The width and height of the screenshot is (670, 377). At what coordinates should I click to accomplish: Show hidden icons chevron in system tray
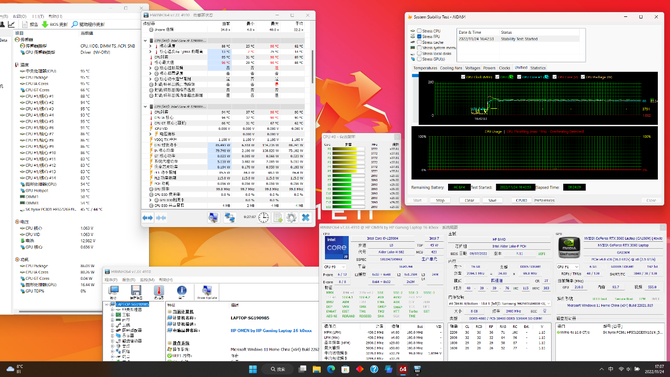[601, 369]
